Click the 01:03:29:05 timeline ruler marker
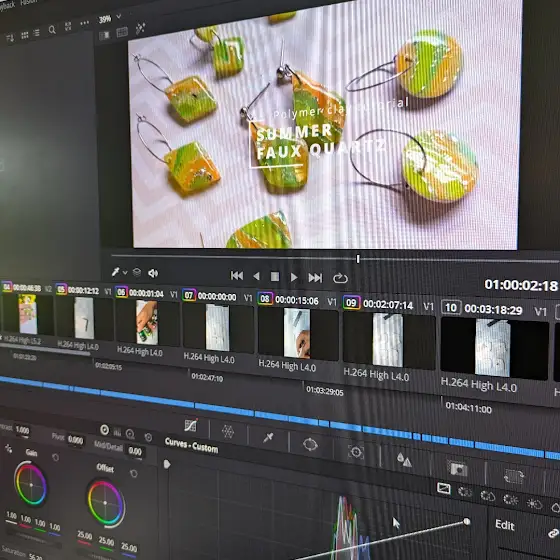Viewport: 560px width, 560px height. pos(325,391)
